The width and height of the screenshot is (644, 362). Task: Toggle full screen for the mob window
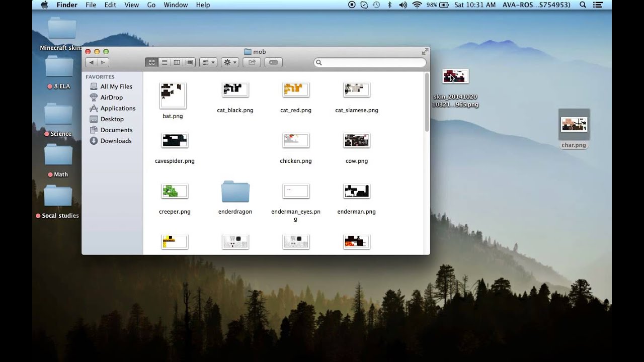click(425, 51)
